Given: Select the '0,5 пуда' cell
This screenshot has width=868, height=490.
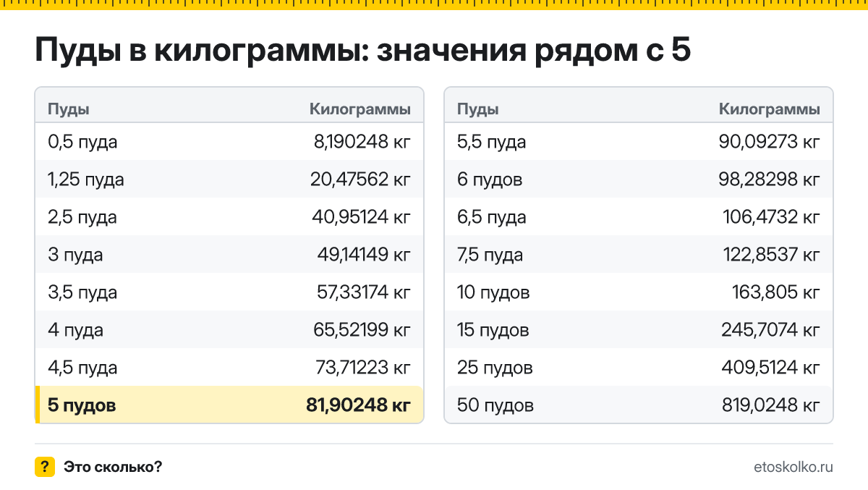Looking at the screenshot, I should [x=82, y=143].
